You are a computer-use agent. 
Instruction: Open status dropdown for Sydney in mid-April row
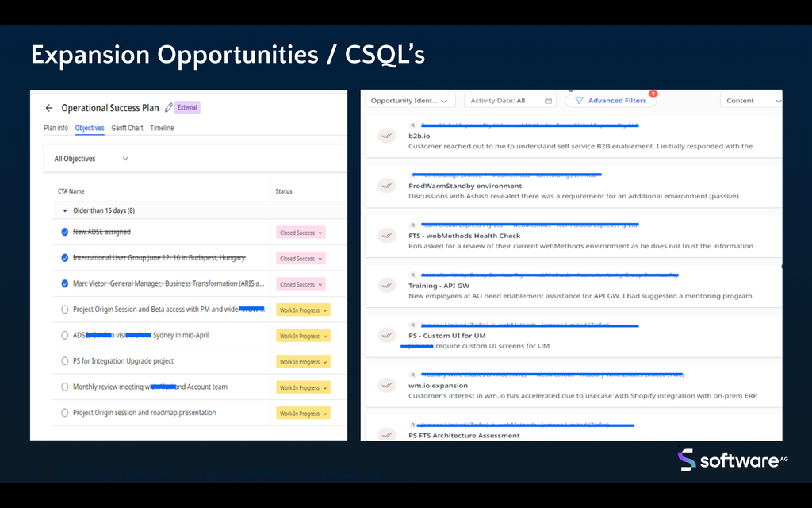(304, 336)
